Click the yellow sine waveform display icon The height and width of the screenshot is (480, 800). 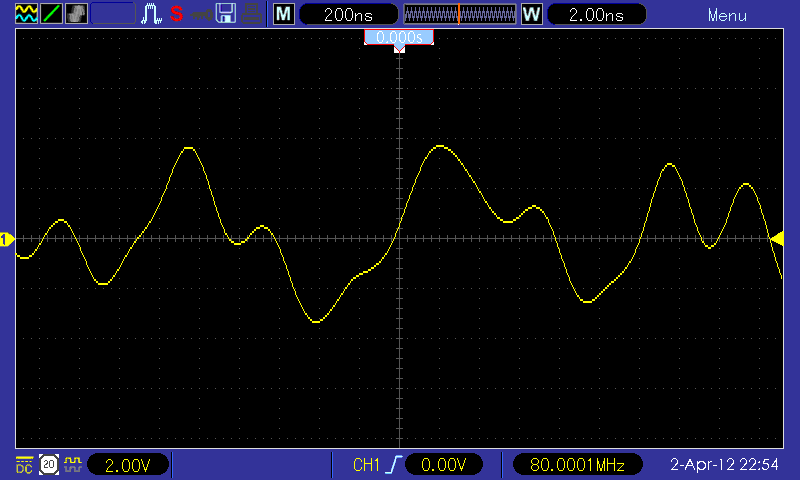click(x=26, y=13)
